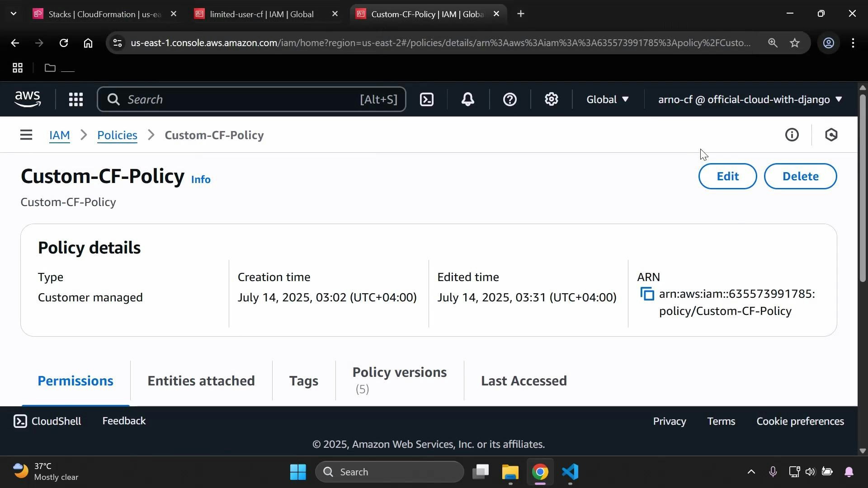Screen dimensions: 868x488
Task: Open Chrome three-dot menu
Action: click(x=853, y=43)
